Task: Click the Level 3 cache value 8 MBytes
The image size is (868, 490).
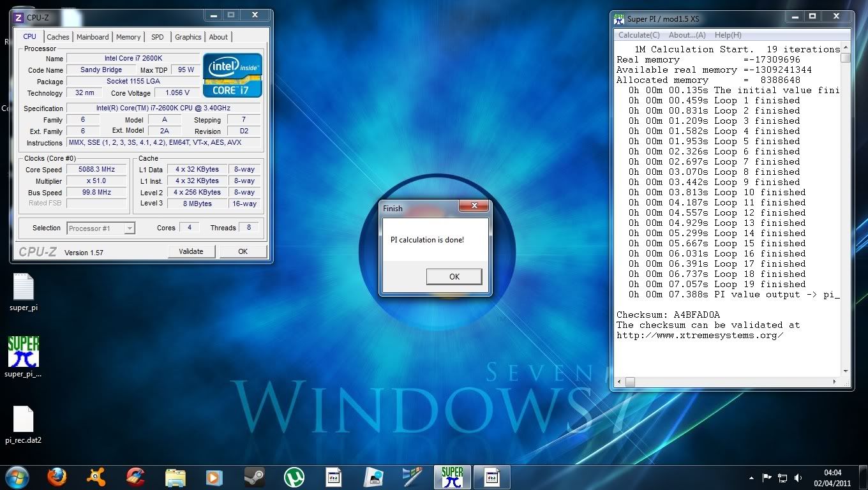Action: 197,204
